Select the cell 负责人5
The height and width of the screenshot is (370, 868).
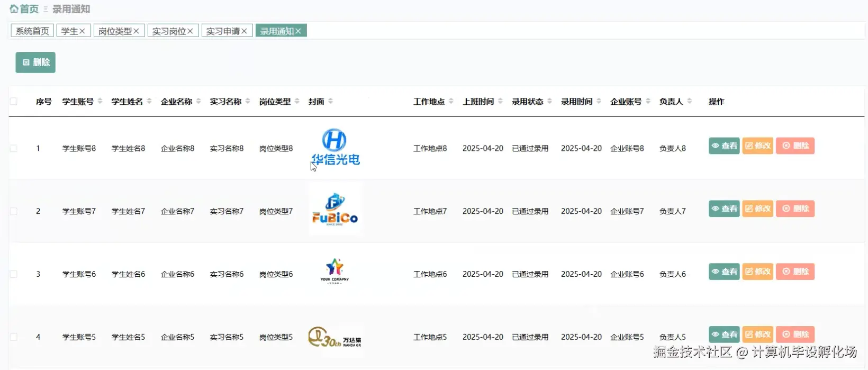[x=672, y=337]
